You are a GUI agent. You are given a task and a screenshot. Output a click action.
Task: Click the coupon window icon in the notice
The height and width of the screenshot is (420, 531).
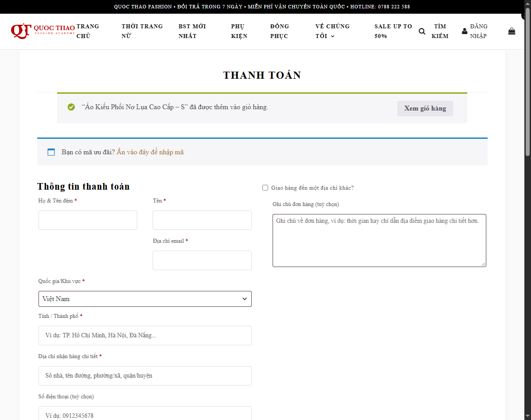coord(51,152)
